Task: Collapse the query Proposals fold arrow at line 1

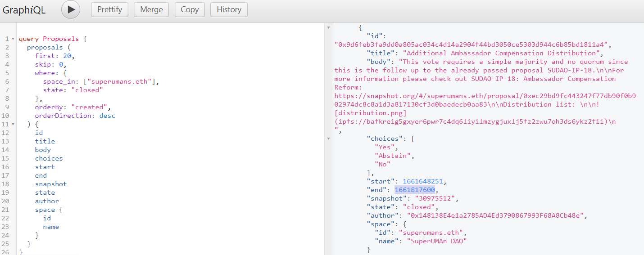Action: pyautogui.click(x=13, y=39)
